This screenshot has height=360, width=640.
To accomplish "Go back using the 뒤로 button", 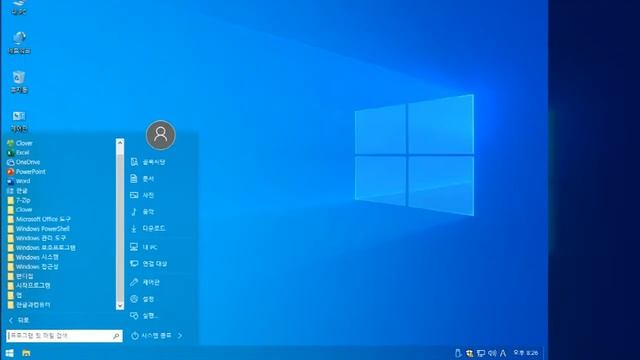I will (x=19, y=320).
